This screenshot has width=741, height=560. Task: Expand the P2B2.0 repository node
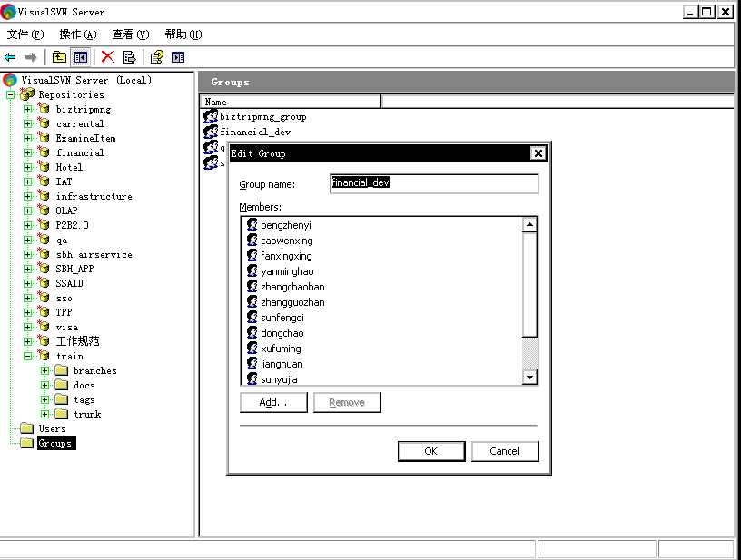(x=28, y=225)
